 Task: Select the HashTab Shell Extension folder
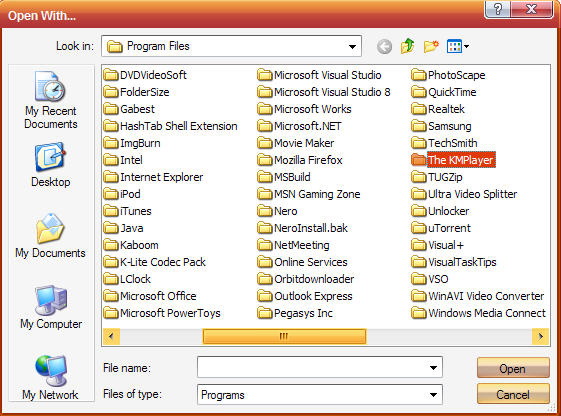pyautogui.click(x=171, y=126)
